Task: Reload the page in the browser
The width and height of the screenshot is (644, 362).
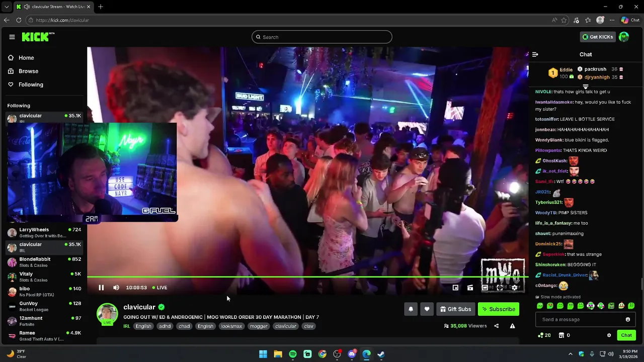Action: coord(19,20)
